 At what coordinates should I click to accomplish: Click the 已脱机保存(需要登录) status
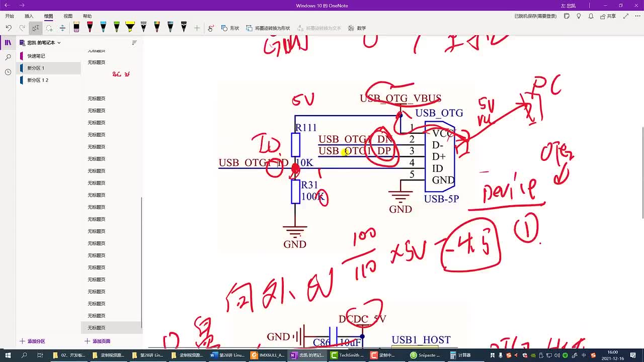pyautogui.click(x=535, y=16)
